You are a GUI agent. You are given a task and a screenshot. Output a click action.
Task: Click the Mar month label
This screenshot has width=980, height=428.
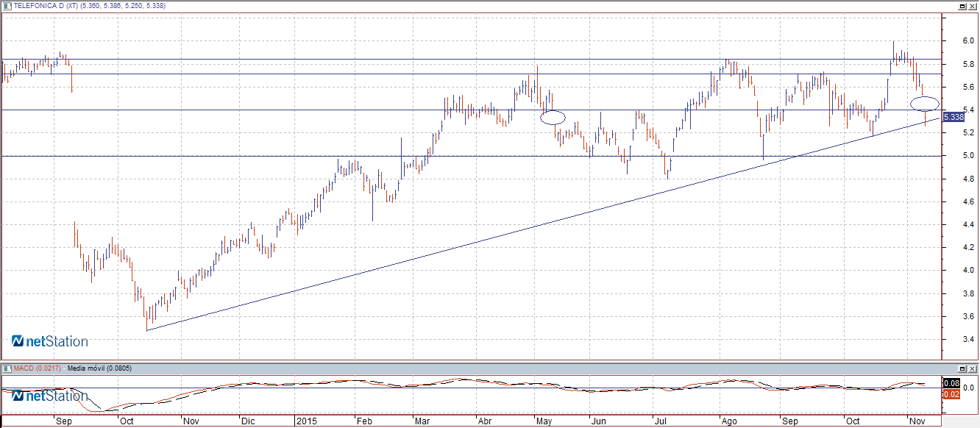(422, 422)
